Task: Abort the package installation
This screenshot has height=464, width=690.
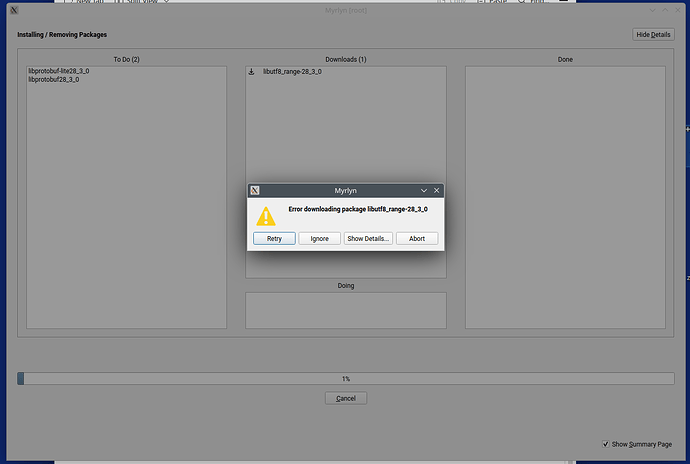Action: (x=417, y=239)
